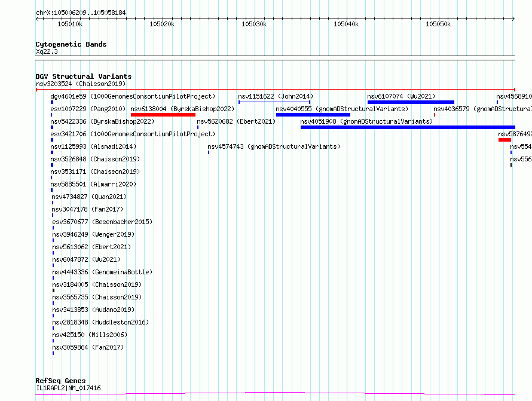Image resolution: width=532 pixels, height=401 pixels.
Task: Click the nsv3047178 (Fan2017) label
Action: point(87,209)
